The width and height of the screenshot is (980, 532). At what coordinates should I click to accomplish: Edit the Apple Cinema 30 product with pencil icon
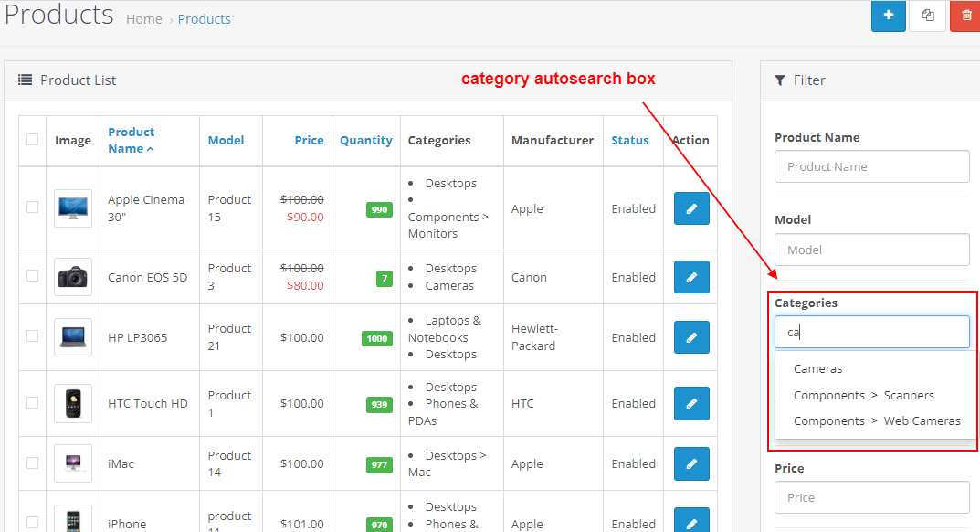691,208
